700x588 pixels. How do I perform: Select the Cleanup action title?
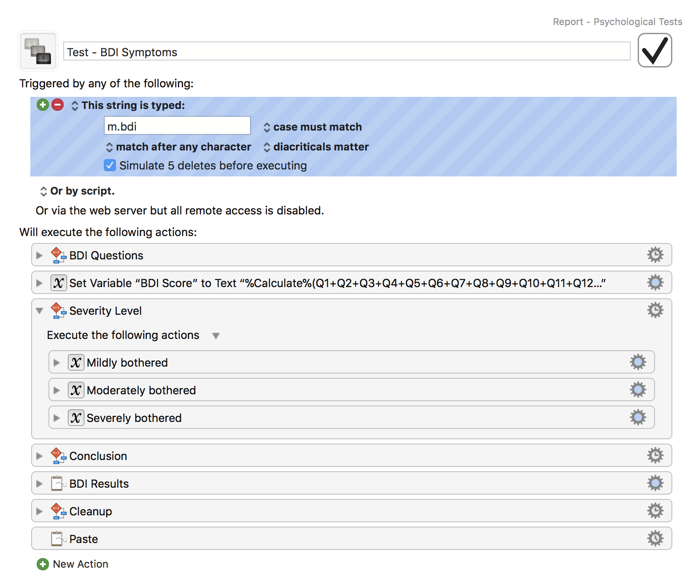tap(90, 511)
